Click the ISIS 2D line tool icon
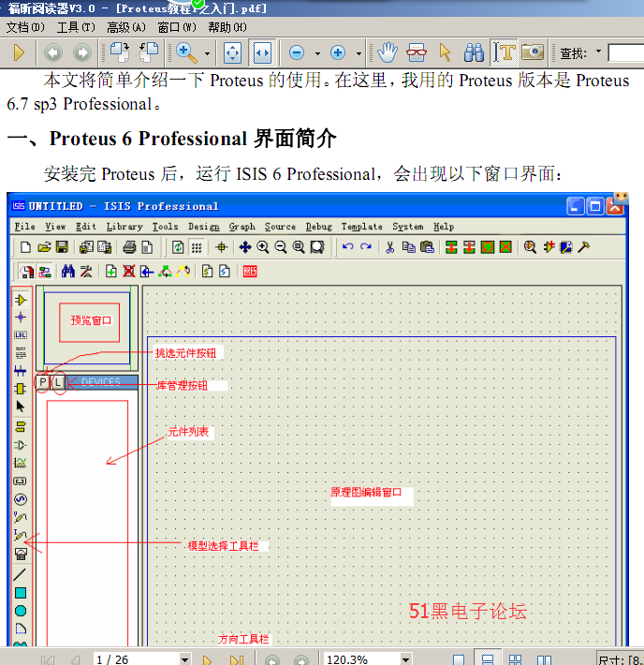Screen dimensions: 644x665 click(20, 575)
